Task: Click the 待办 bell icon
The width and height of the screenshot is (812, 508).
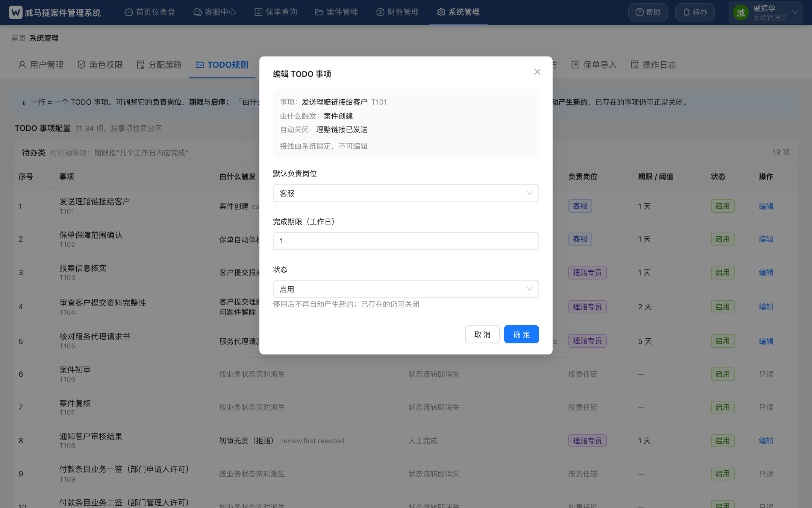Action: (686, 12)
